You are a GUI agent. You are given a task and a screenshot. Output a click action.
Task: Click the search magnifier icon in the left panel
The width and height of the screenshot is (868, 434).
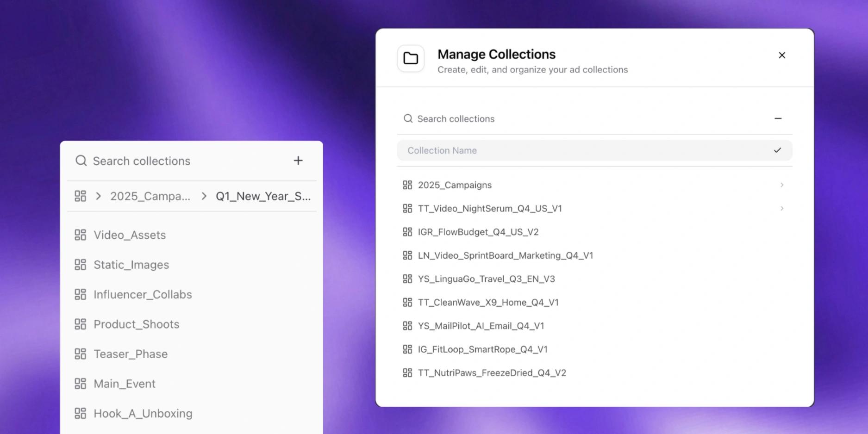coord(81,161)
